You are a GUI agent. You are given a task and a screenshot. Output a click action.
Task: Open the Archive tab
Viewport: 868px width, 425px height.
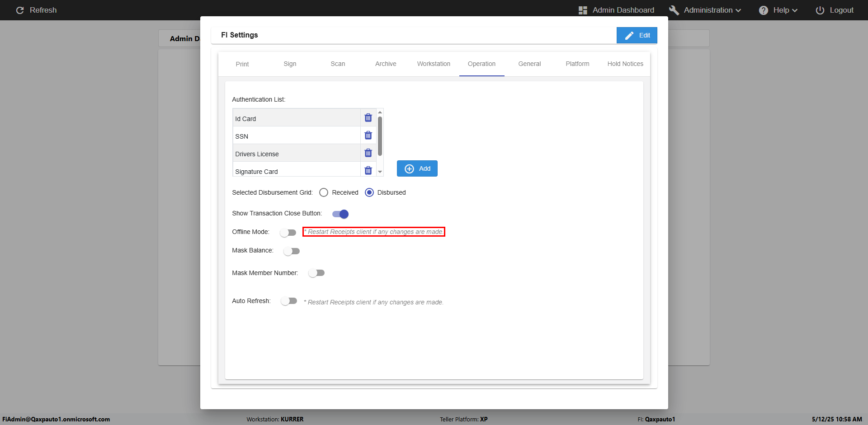386,64
